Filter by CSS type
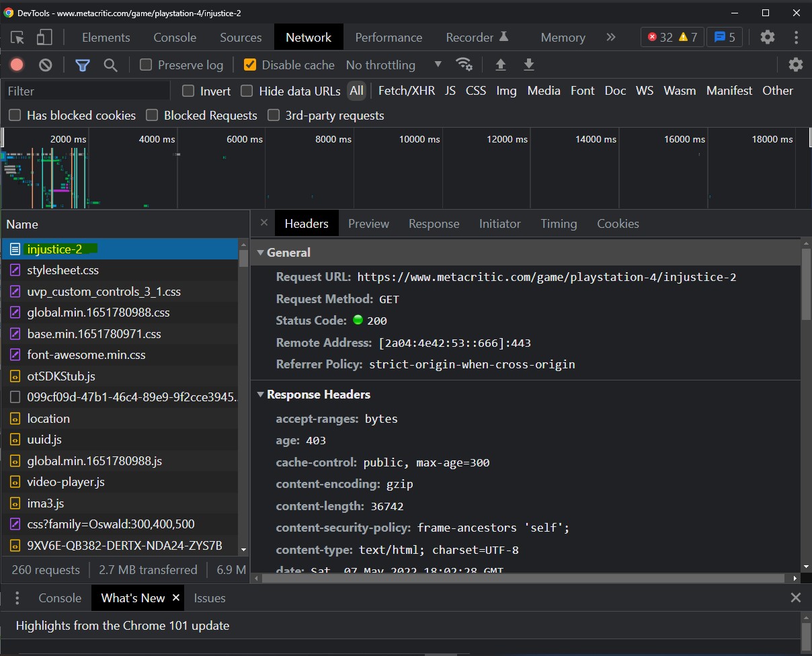 tap(476, 91)
